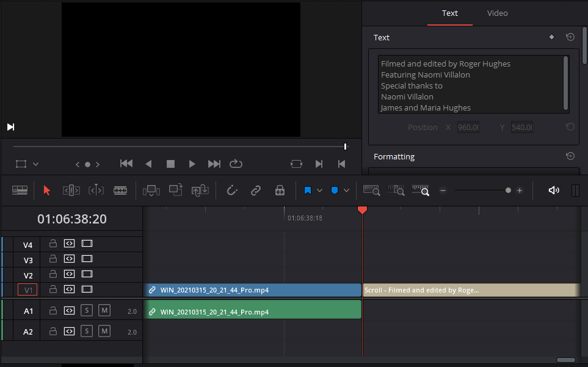Open timeline view options icon
This screenshot has height=367, width=588.
20,191
